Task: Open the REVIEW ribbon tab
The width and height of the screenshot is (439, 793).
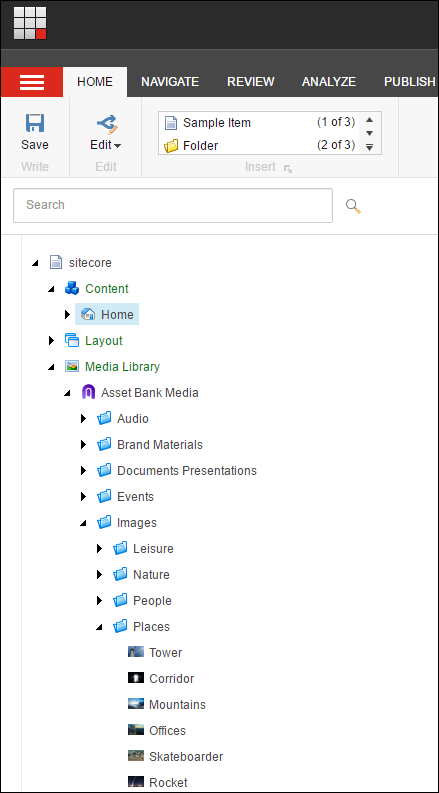Action: tap(251, 82)
